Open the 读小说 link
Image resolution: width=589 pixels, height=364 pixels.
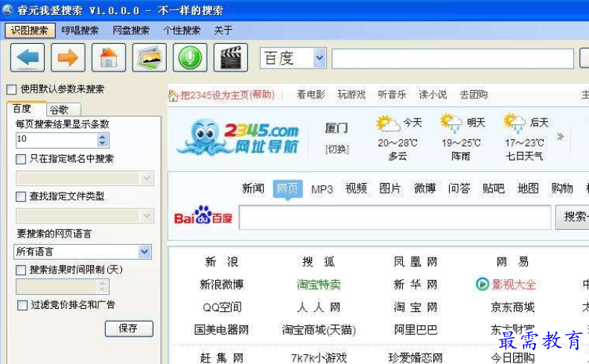pyautogui.click(x=433, y=95)
